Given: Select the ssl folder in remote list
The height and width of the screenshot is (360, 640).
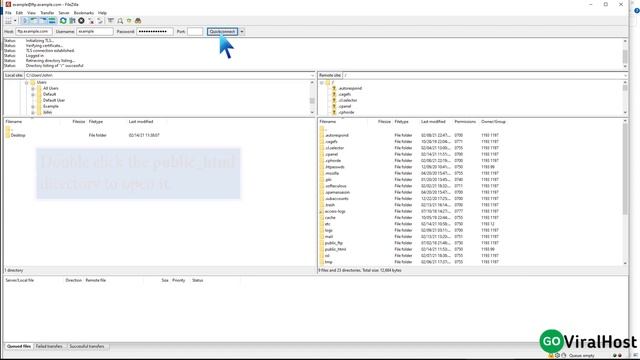Looking at the screenshot, I should click(x=327, y=256).
